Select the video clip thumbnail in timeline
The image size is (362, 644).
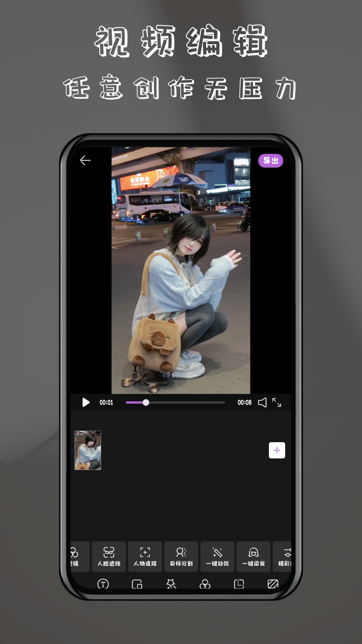[x=88, y=450]
